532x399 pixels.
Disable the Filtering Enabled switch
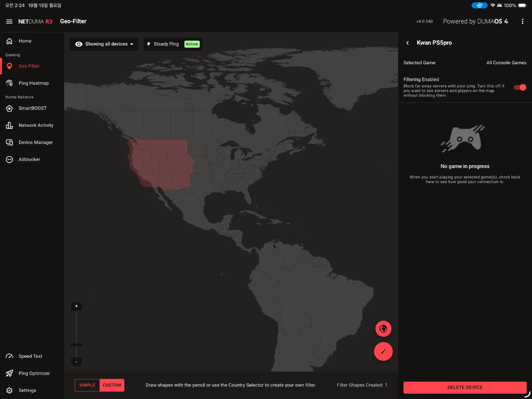(520, 87)
